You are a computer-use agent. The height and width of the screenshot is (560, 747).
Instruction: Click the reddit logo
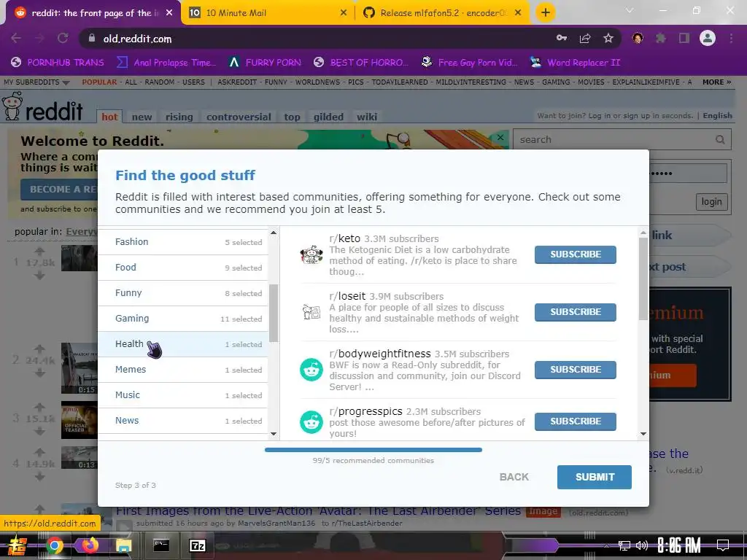click(x=43, y=106)
